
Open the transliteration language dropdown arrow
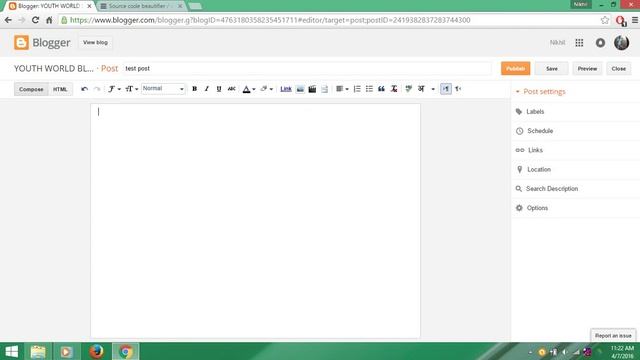point(433,89)
